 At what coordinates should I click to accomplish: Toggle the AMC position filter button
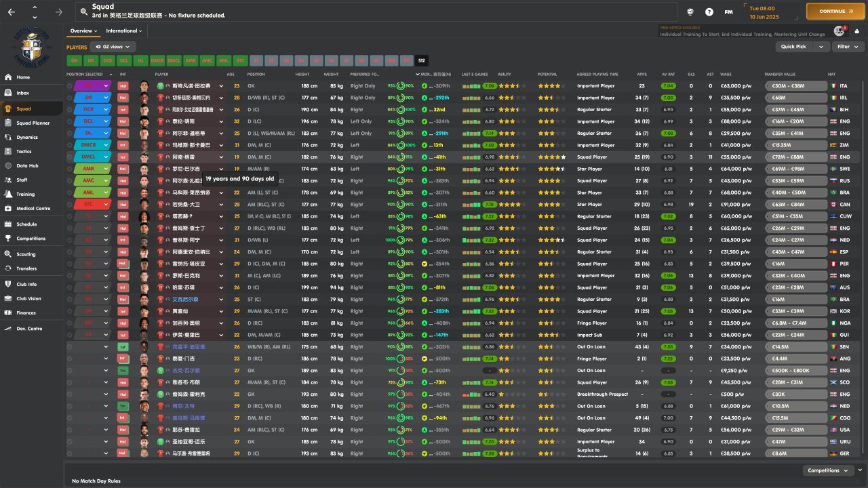[207, 60]
